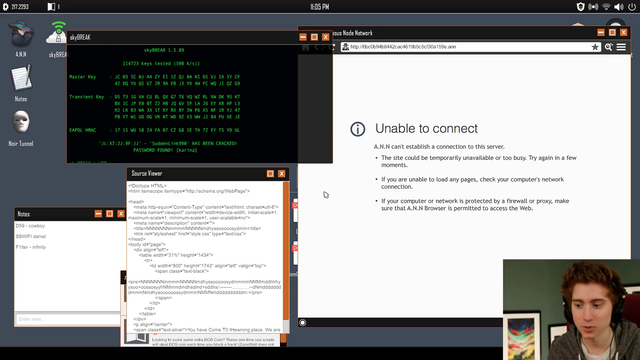Open the A.N.N desktop icon
The image size is (640, 360).
pyautogui.click(x=21, y=35)
